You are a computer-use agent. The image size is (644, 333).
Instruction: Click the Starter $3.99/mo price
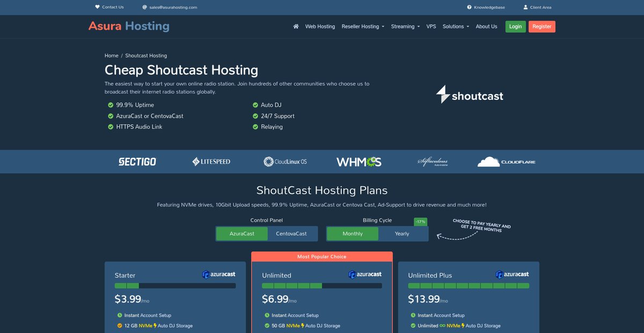(132, 300)
